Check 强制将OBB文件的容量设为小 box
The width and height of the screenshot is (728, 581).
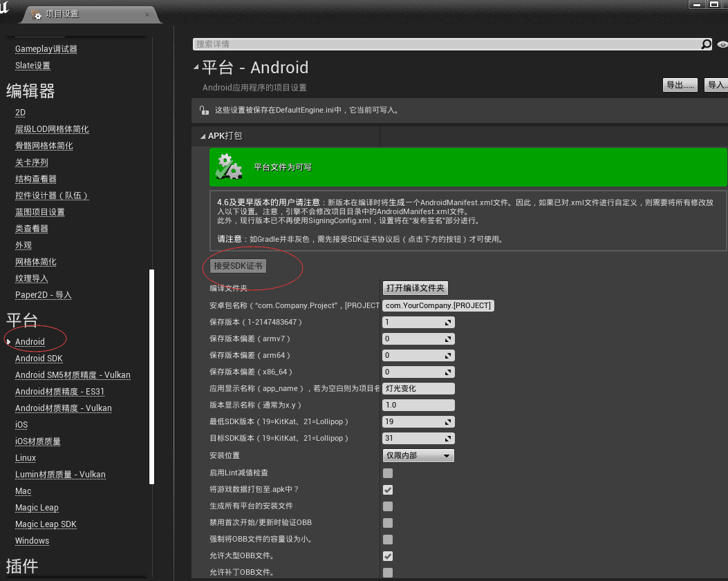[388, 540]
